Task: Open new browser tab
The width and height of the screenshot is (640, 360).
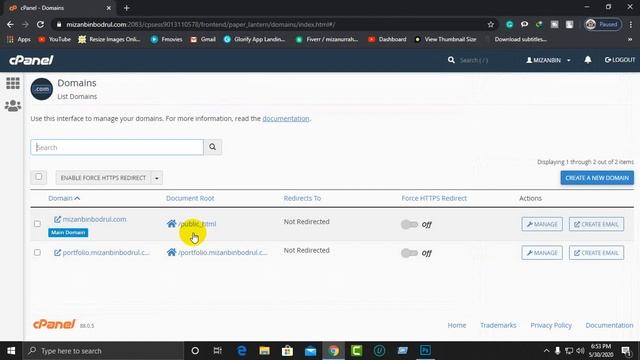Action: pos(127,8)
